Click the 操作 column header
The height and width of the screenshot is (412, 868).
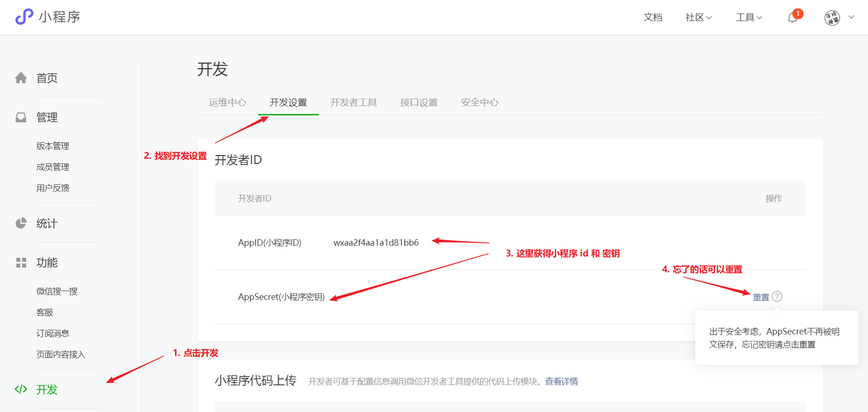click(774, 199)
